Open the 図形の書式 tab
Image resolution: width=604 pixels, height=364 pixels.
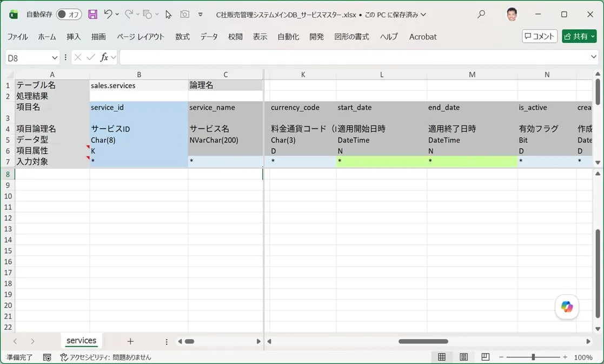click(351, 37)
